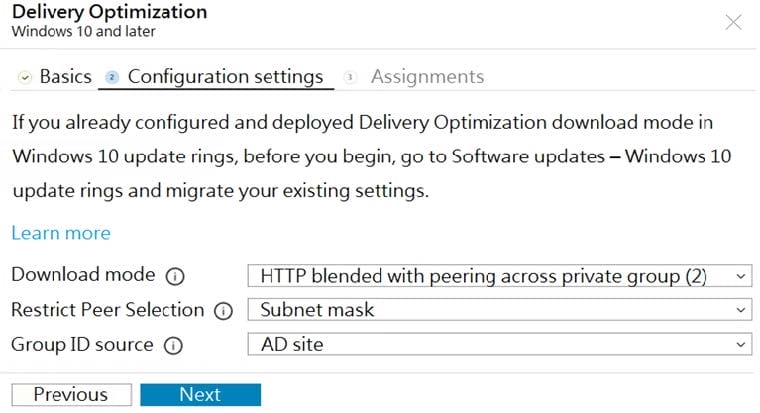The image size is (760, 413).
Task: Open the HTTP blended with peering dropdown
Action: click(x=500, y=276)
